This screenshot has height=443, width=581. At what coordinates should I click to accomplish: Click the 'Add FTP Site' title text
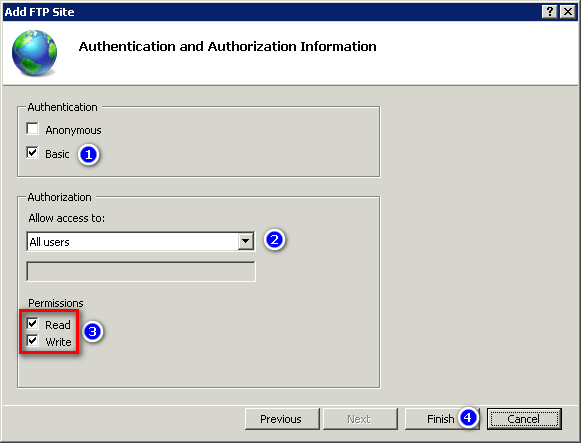point(39,12)
